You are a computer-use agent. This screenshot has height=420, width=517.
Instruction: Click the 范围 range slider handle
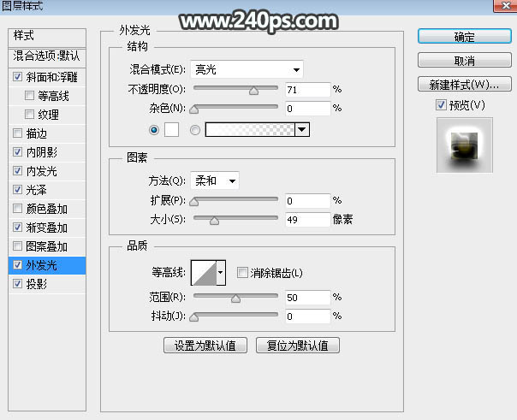(x=235, y=299)
